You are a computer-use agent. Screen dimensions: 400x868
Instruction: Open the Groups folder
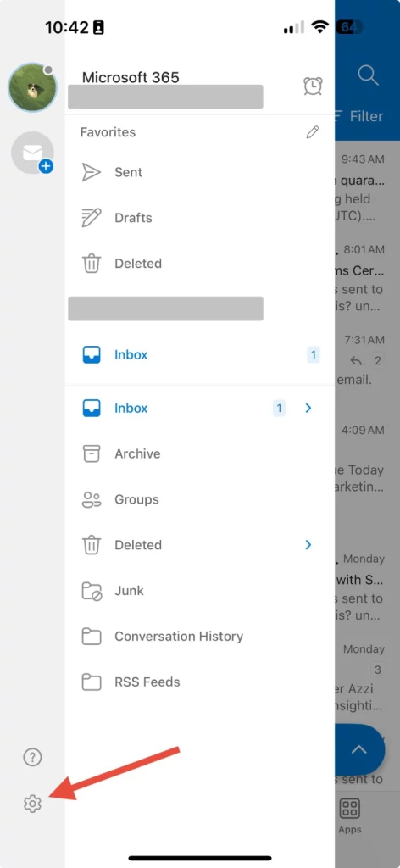click(200, 499)
